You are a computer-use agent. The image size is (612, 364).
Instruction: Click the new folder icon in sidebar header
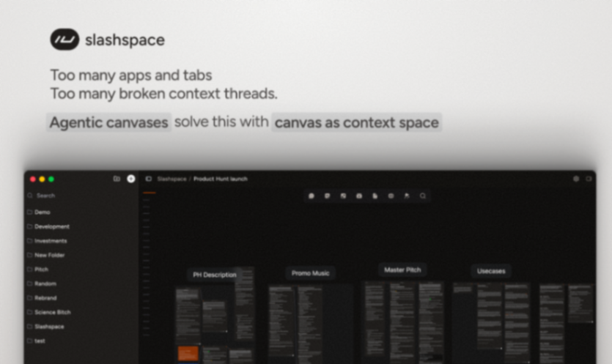pyautogui.click(x=117, y=179)
